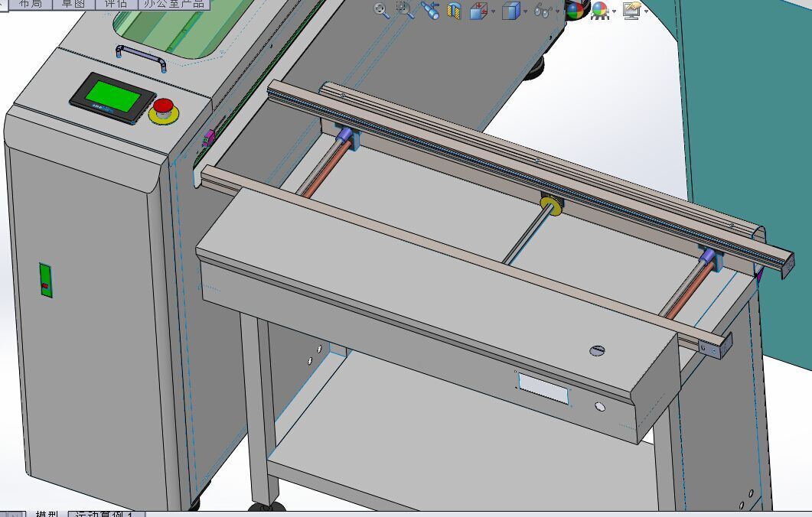Return to Previous View
The image size is (812, 517).
pos(430,10)
